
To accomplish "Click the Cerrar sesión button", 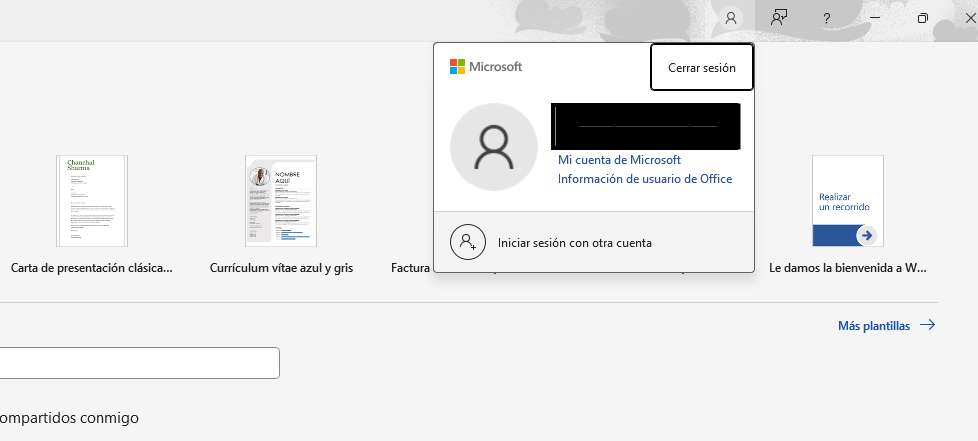I will coord(702,67).
